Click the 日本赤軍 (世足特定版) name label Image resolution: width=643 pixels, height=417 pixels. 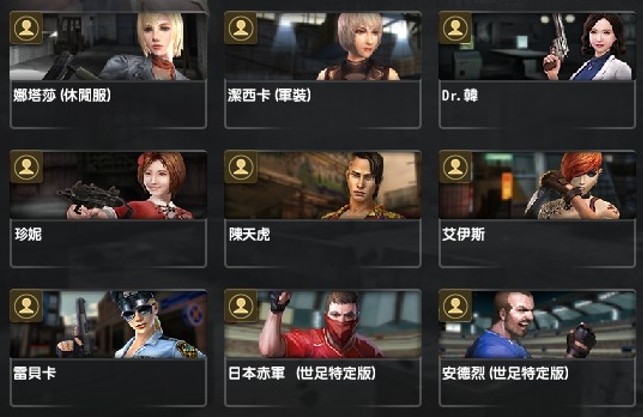pos(302,373)
